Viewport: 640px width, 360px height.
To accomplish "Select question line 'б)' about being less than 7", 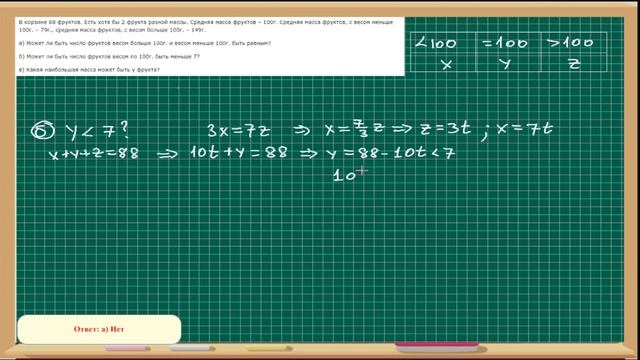I will coord(109,56).
